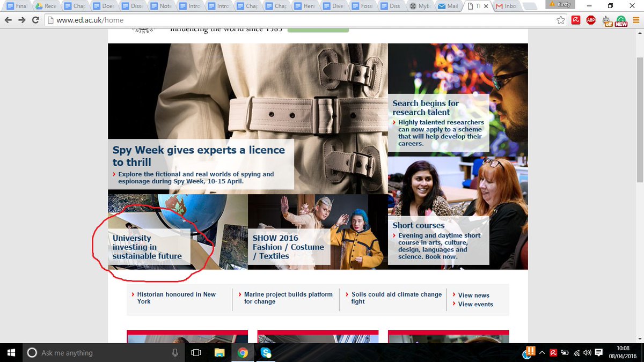Show hidden system tray icons
This screenshot has width=644, height=362.
tap(541, 352)
